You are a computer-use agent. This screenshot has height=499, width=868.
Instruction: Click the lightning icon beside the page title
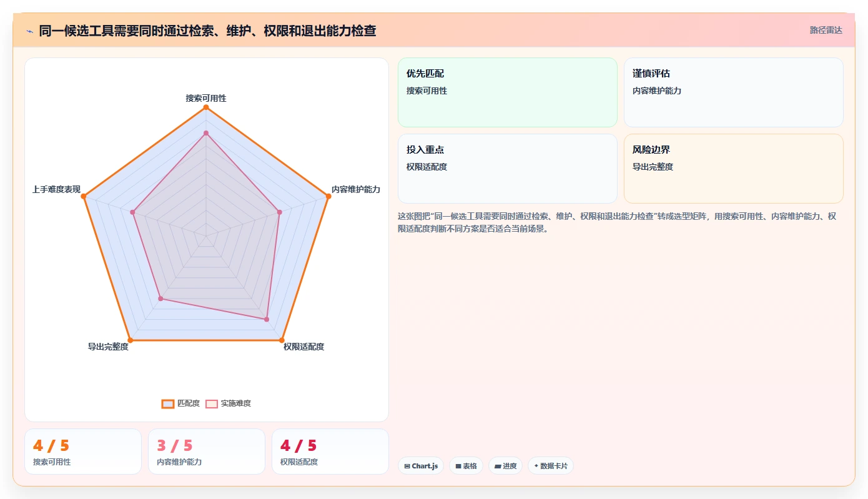29,31
